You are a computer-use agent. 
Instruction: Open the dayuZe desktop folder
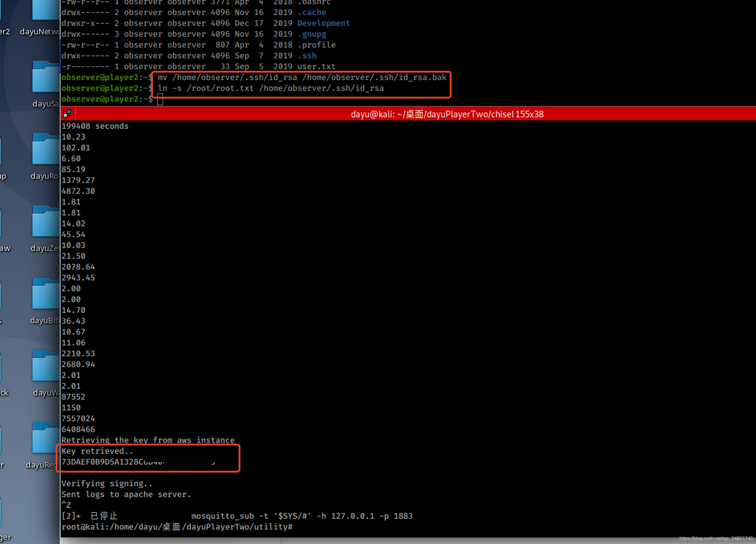(x=46, y=222)
